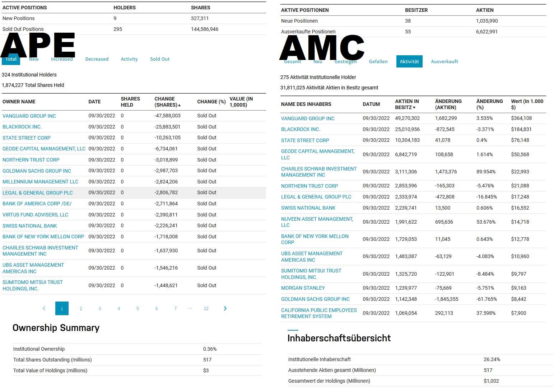Select the -1,845,355 change in Goldman Sachs row
Viewport: 554px width, 392px height.
pos(447,299)
